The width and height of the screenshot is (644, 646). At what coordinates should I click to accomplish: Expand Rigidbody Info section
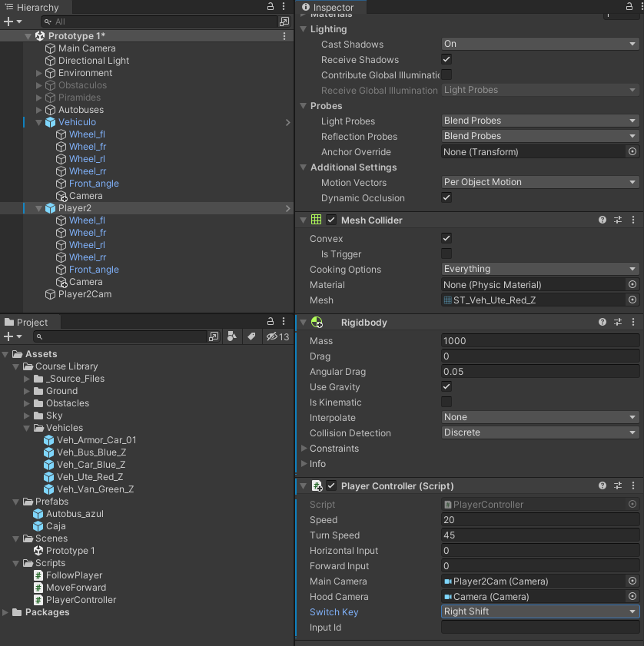pyautogui.click(x=304, y=463)
